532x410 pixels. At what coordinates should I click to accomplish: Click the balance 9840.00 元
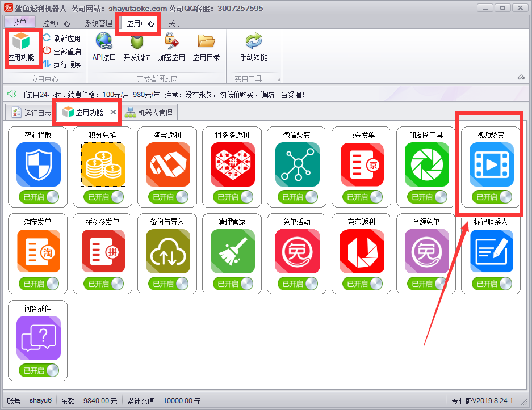[x=100, y=401]
